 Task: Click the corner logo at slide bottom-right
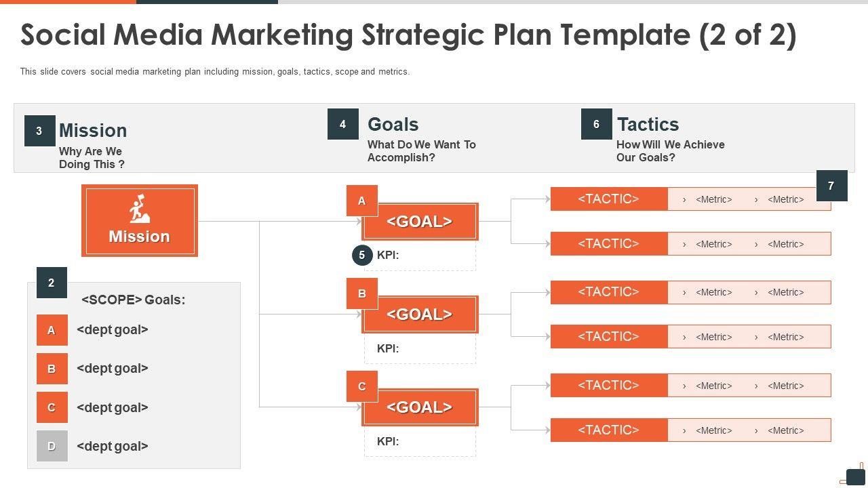pos(854,476)
